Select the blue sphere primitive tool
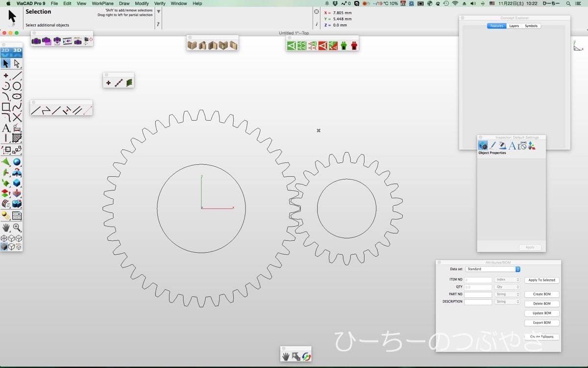The width and height of the screenshot is (588, 368). [17, 162]
